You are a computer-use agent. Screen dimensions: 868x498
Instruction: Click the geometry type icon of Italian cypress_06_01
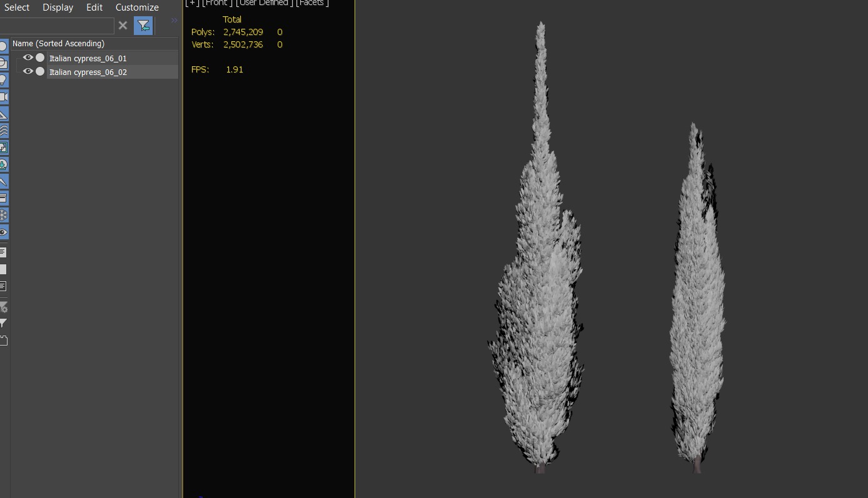click(x=40, y=57)
